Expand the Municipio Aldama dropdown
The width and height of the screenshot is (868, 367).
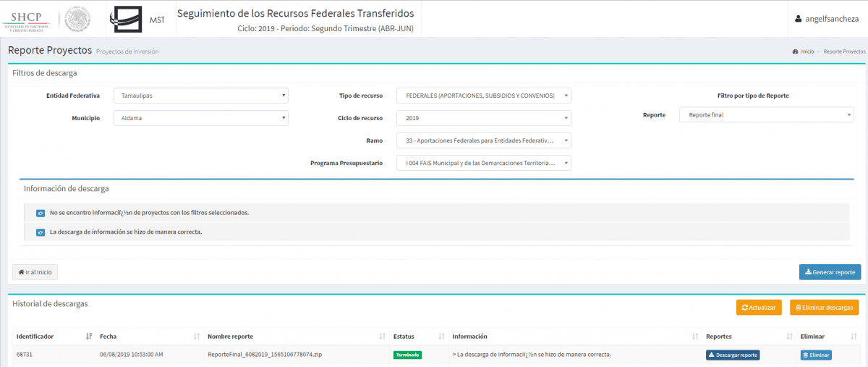pyautogui.click(x=200, y=118)
